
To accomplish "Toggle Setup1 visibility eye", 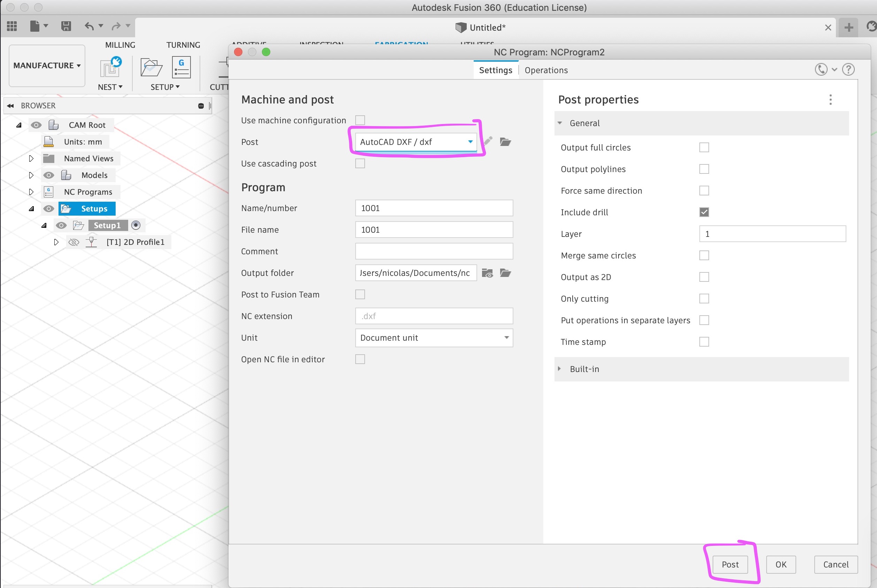I will 61,225.
